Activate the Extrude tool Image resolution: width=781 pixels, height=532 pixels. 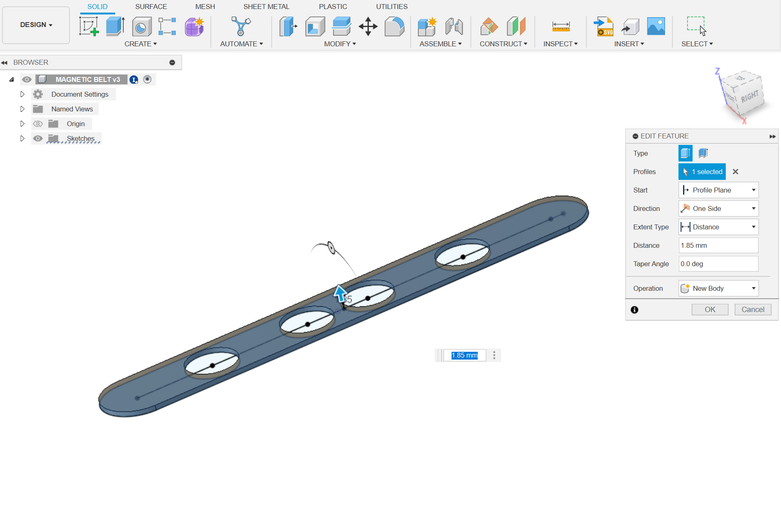coord(115,26)
